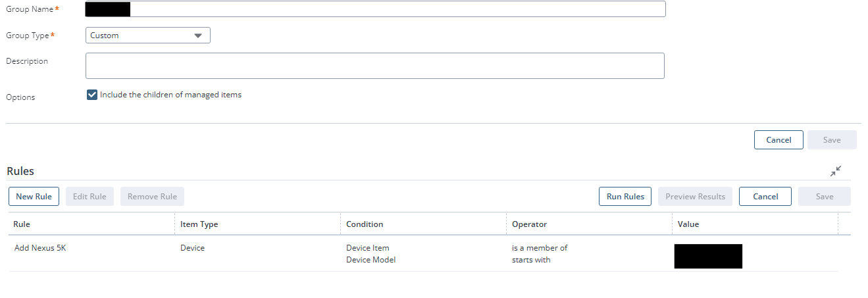
Task: Sort by the Rule column header
Action: (x=22, y=224)
